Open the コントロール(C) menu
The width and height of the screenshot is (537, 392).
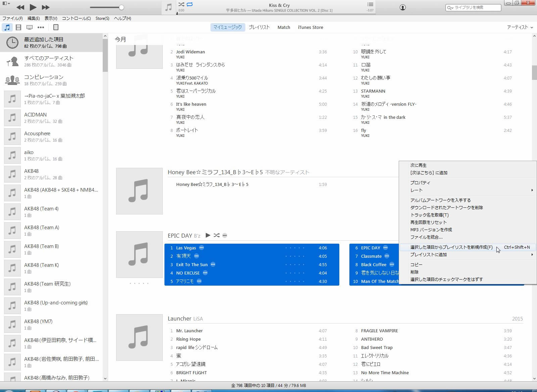76,18
